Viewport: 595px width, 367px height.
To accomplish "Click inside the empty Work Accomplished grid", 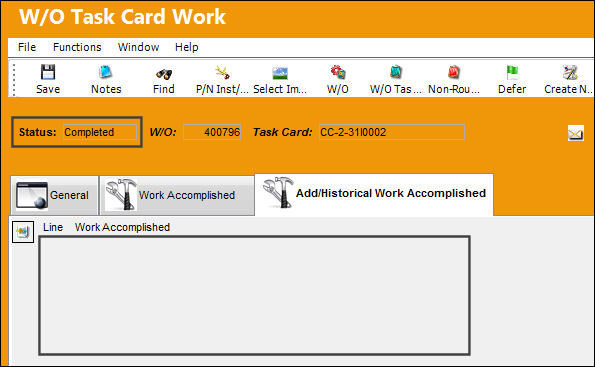I will [254, 295].
